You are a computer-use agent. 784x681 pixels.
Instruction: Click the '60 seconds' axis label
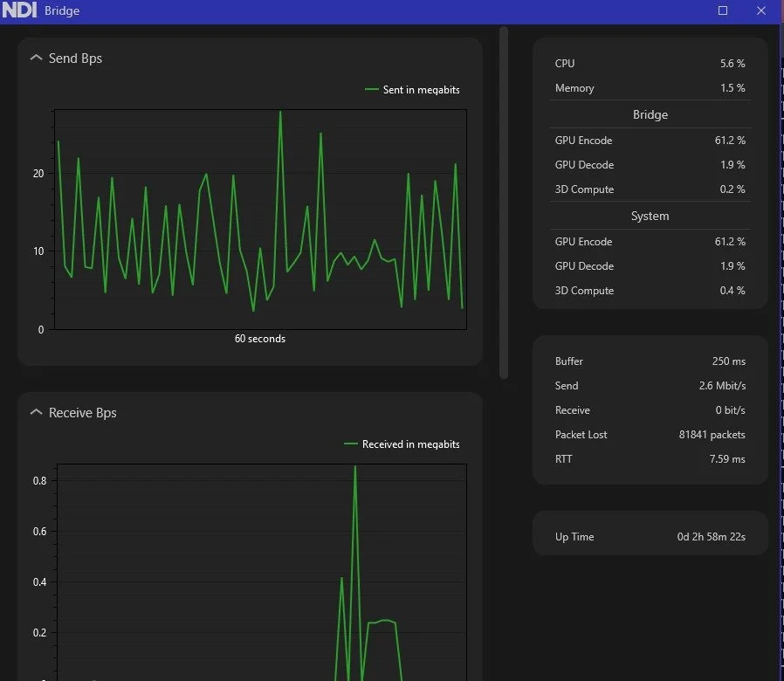click(x=260, y=339)
